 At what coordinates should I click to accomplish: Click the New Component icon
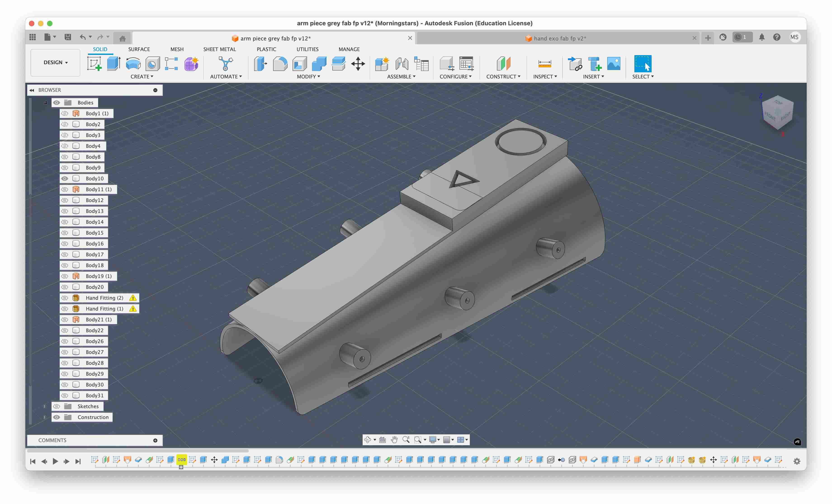(382, 64)
